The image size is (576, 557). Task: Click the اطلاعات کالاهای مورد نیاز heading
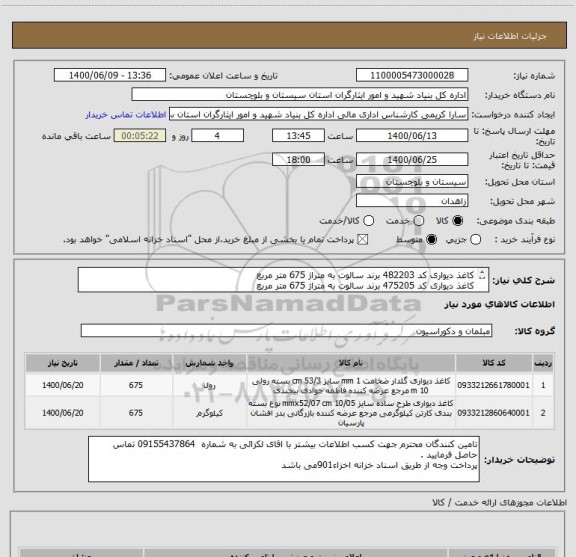pyautogui.click(x=499, y=305)
